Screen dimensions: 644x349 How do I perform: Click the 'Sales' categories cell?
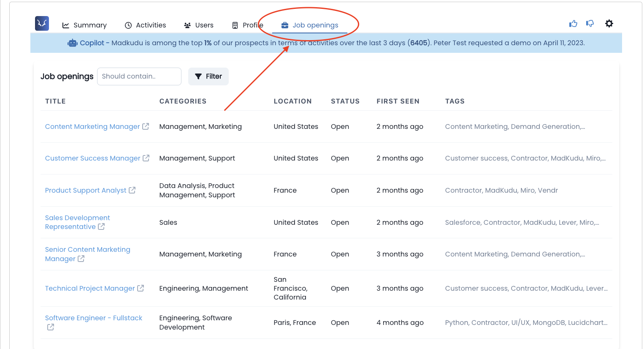point(168,222)
